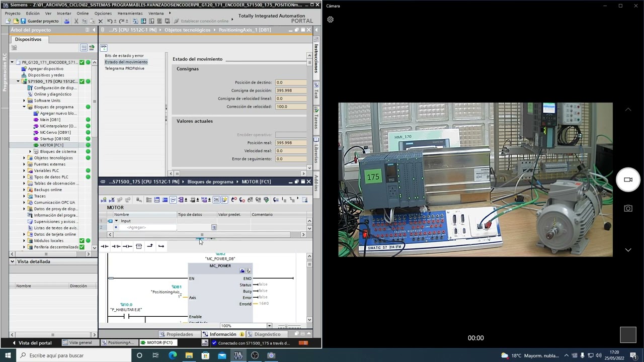
Task: Toggle the monitoring glasses icon in axis view
Action: click(103, 48)
